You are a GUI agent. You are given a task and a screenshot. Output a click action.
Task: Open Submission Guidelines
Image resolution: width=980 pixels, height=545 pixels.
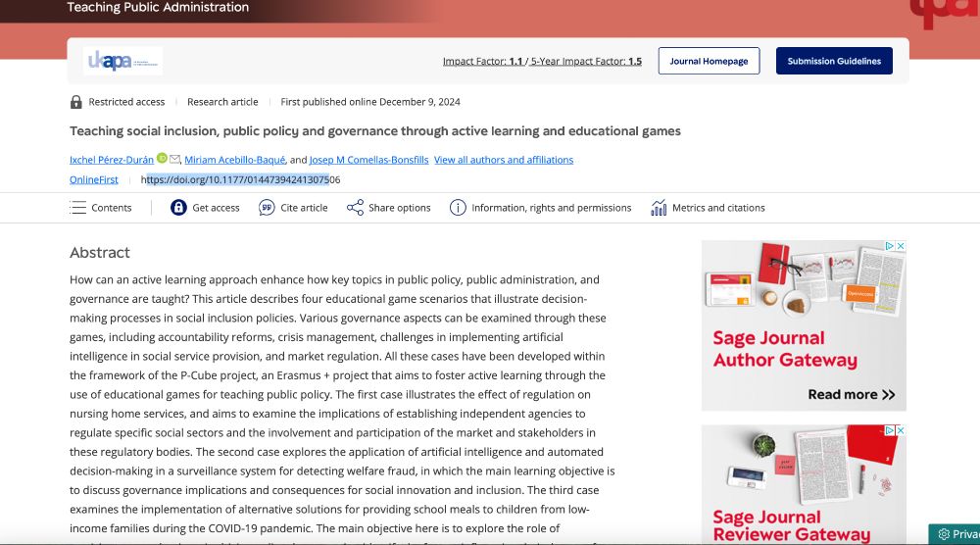click(834, 61)
